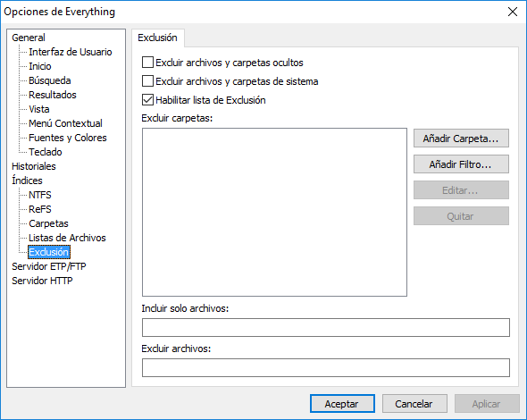Open the Resultados settings page
The image size is (527, 420).
tap(53, 95)
